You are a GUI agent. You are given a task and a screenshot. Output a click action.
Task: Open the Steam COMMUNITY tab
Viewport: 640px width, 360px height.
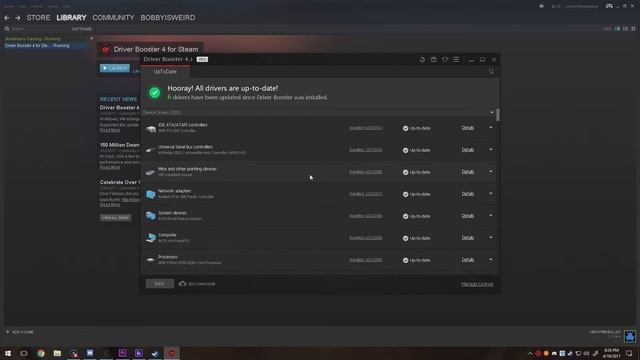tap(113, 18)
